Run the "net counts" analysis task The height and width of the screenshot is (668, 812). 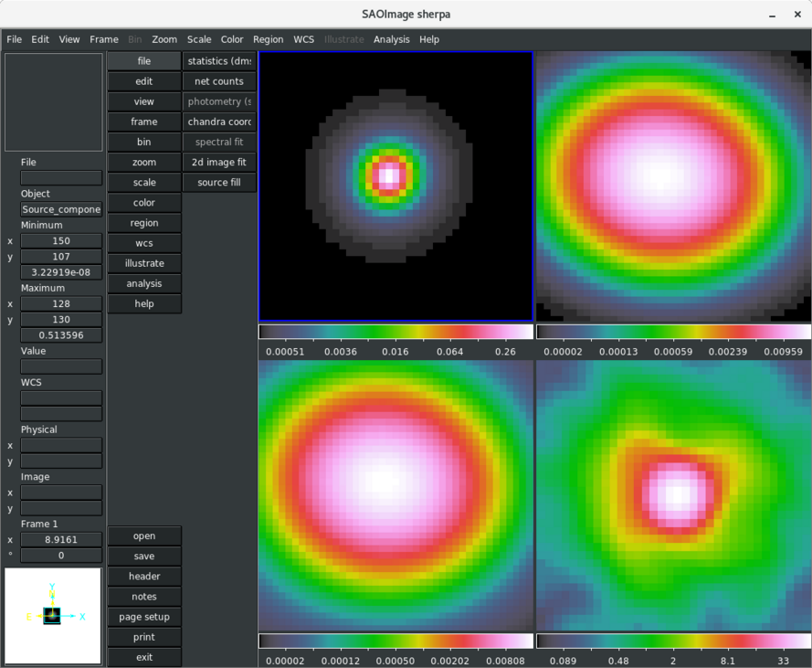coord(218,81)
